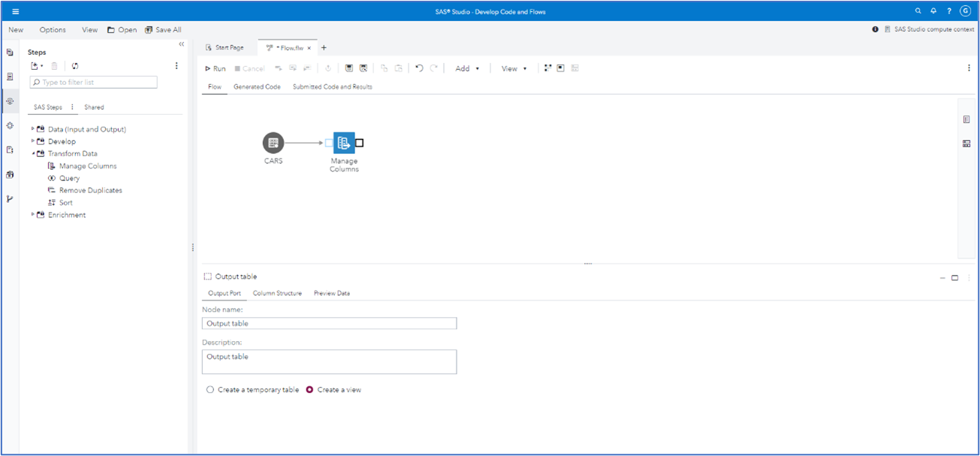
Task: Click the redo arrow in flow toolbar
Action: pos(434,68)
